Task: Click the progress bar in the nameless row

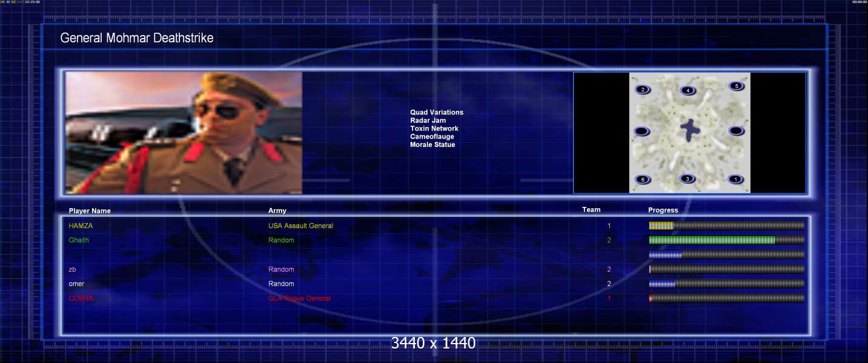Action: click(727, 255)
